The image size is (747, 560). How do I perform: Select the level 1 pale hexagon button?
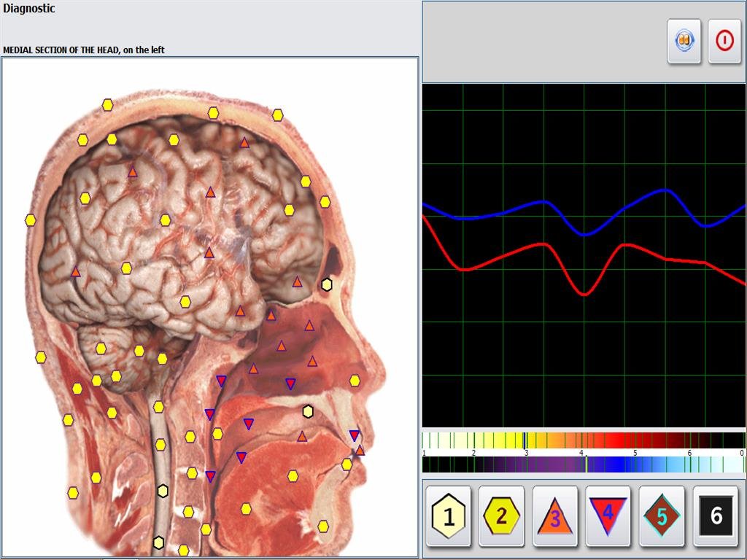tap(449, 516)
